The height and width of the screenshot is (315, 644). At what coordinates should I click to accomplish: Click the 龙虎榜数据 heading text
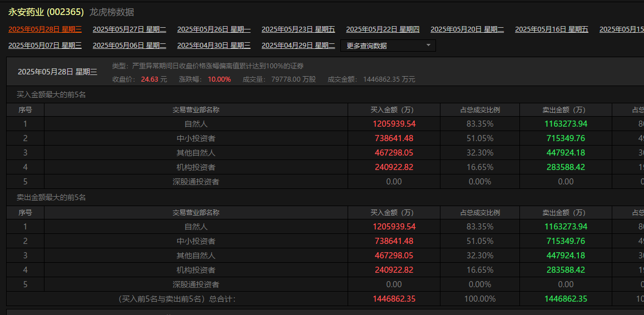[x=112, y=12]
